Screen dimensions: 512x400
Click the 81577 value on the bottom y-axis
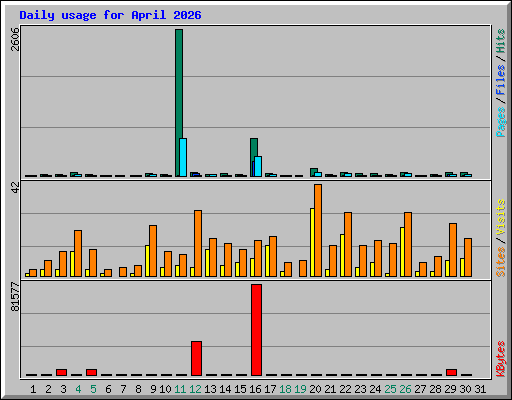[15, 297]
